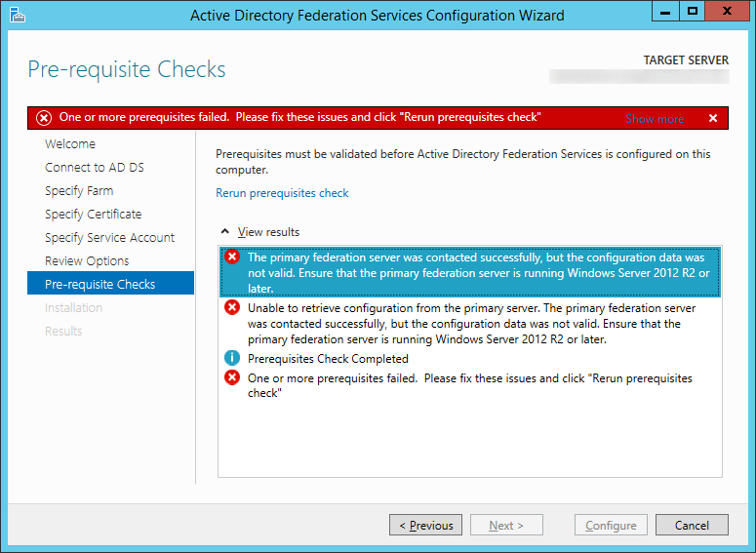This screenshot has height=553, width=756.
Task: Click error icon of highlighted primary federation message
Action: tap(232, 257)
